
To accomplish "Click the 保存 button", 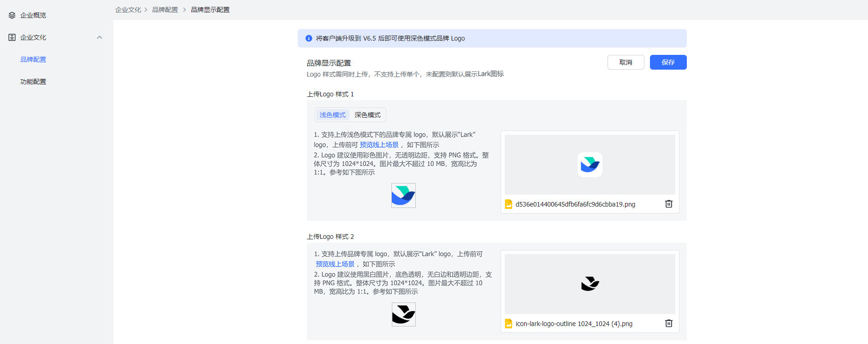I will (x=668, y=62).
